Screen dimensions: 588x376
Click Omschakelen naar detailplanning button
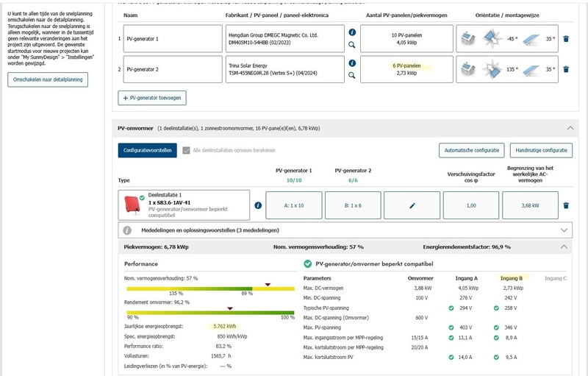point(48,79)
